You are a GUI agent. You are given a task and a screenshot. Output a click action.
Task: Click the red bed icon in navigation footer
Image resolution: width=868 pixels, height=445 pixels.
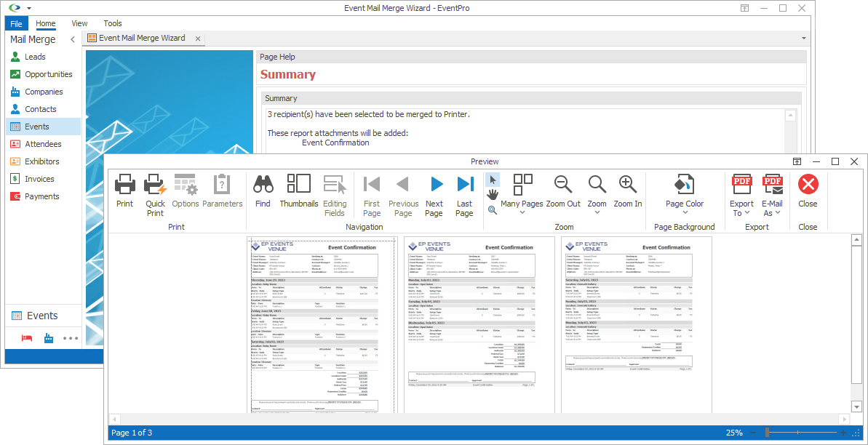tap(27, 337)
